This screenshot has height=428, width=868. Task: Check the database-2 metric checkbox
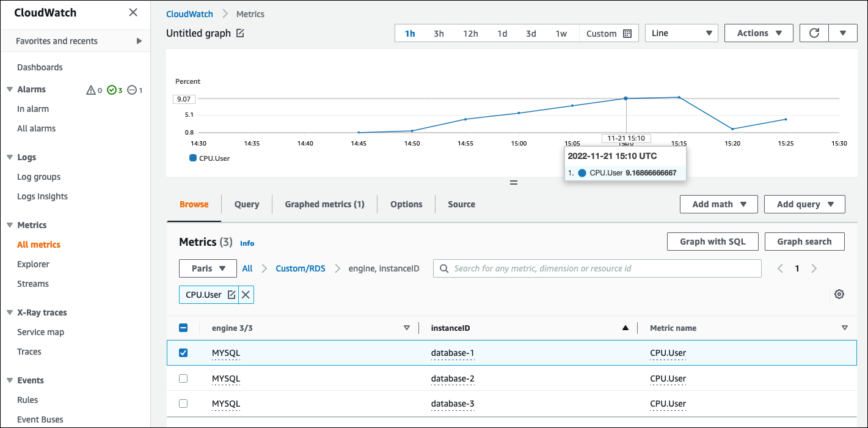[x=183, y=378]
